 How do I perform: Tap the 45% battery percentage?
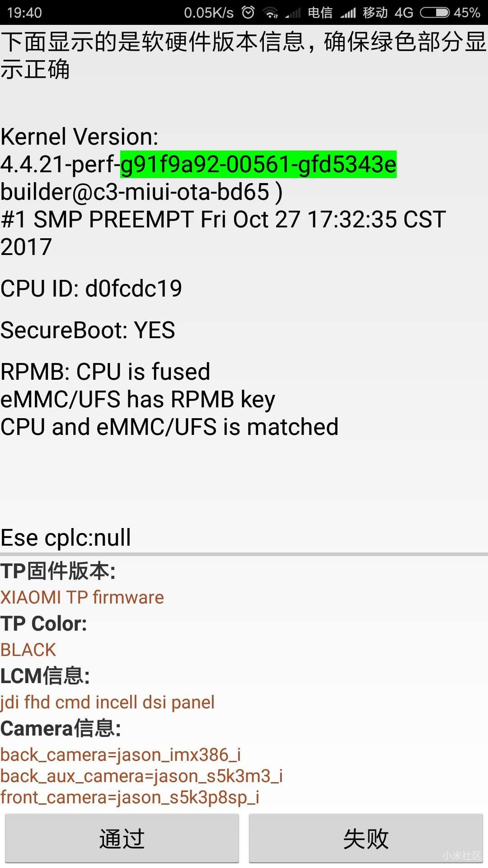click(467, 13)
